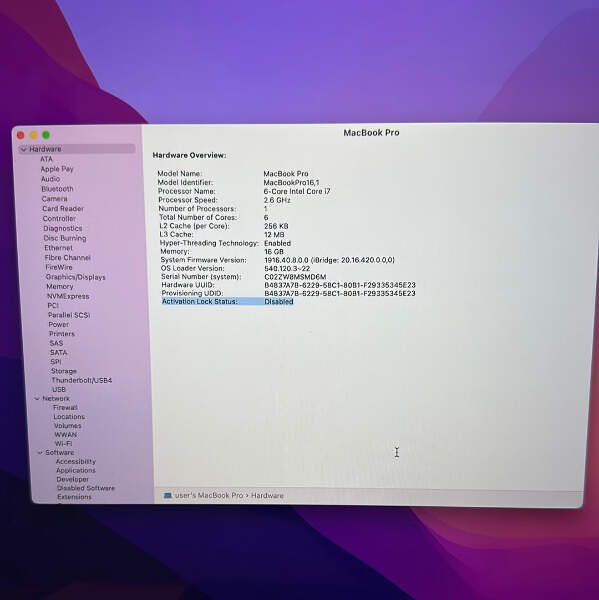Select Apple Pay in the sidebar

pos(57,169)
